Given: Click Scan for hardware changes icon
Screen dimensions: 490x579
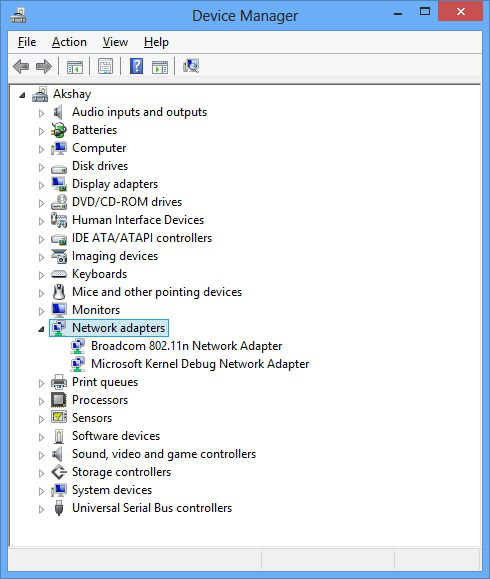Looking at the screenshot, I should tap(191, 66).
